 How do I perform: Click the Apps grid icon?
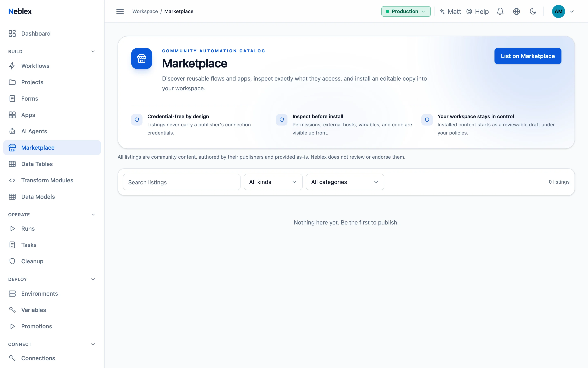click(x=12, y=115)
